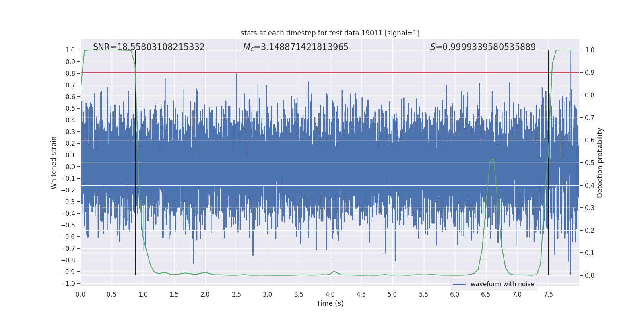Click the −1.0 tick on strain axis

[x=68, y=283]
